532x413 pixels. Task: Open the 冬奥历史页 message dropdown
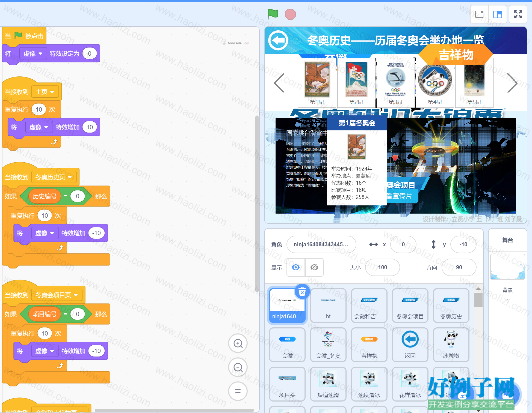pyautogui.click(x=54, y=177)
